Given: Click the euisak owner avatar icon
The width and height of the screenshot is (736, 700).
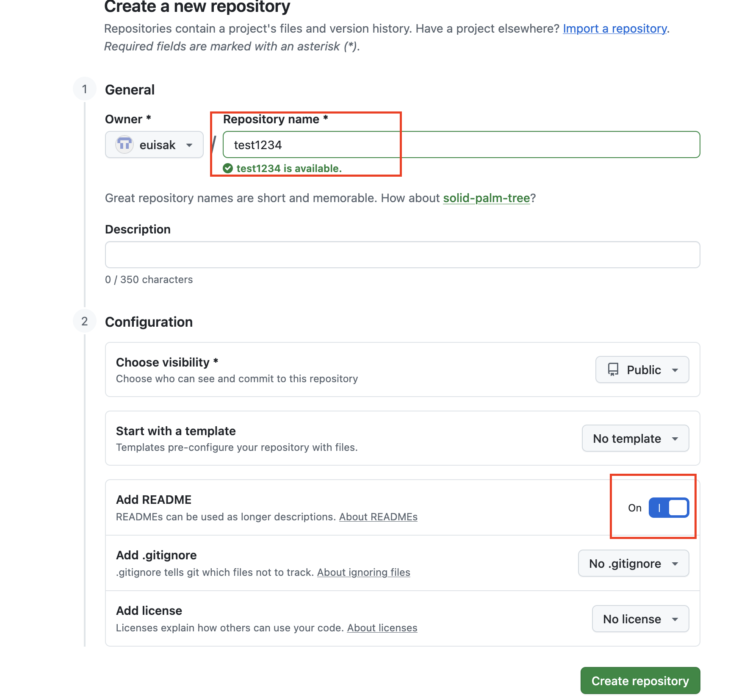Looking at the screenshot, I should pos(125,145).
